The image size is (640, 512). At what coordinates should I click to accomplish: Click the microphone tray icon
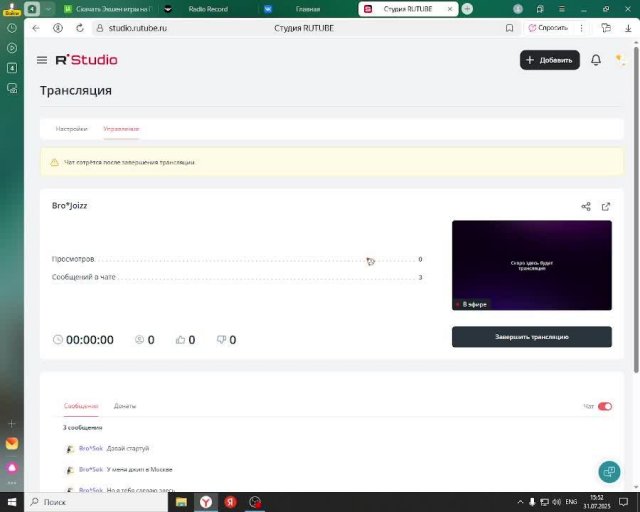pos(532,502)
